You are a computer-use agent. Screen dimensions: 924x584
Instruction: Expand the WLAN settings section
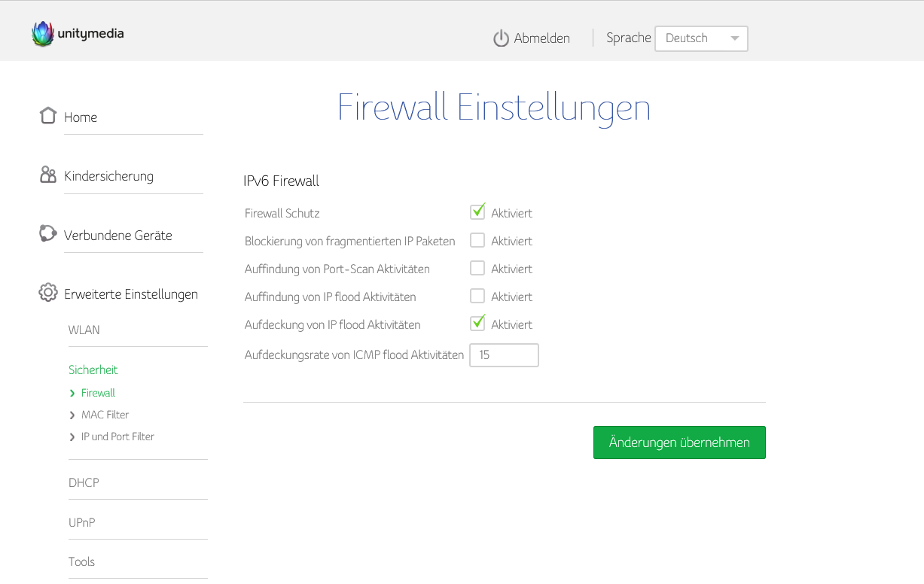[x=84, y=330]
